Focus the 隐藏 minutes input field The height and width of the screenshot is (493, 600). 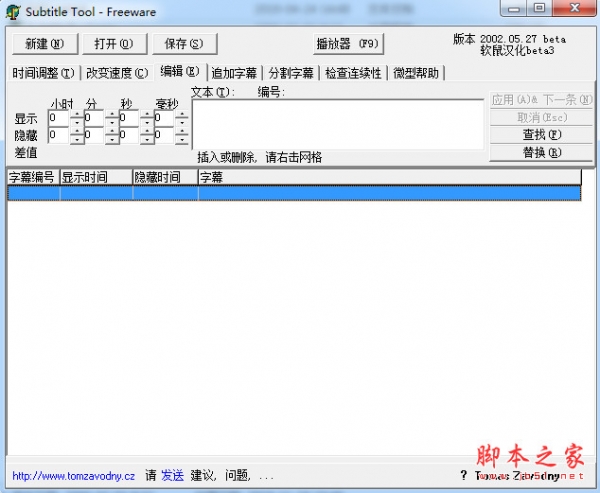(x=93, y=135)
